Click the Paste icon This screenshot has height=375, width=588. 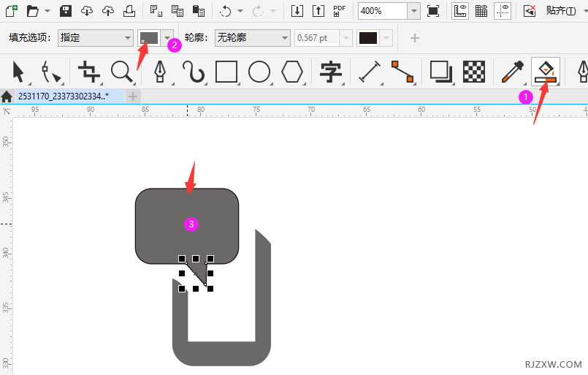tap(199, 11)
